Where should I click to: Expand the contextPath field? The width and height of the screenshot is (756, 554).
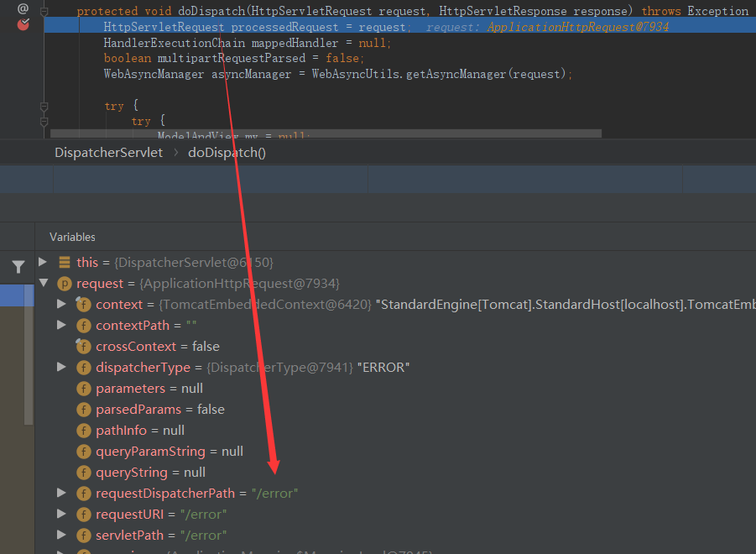[61, 325]
